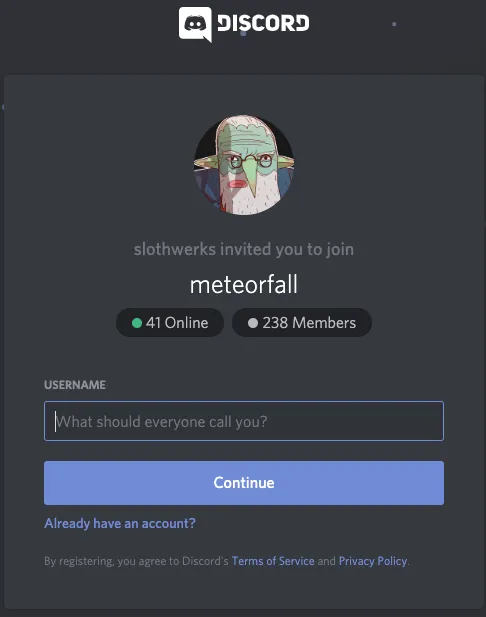Click the Continue button
The width and height of the screenshot is (486, 617).
pyautogui.click(x=244, y=483)
